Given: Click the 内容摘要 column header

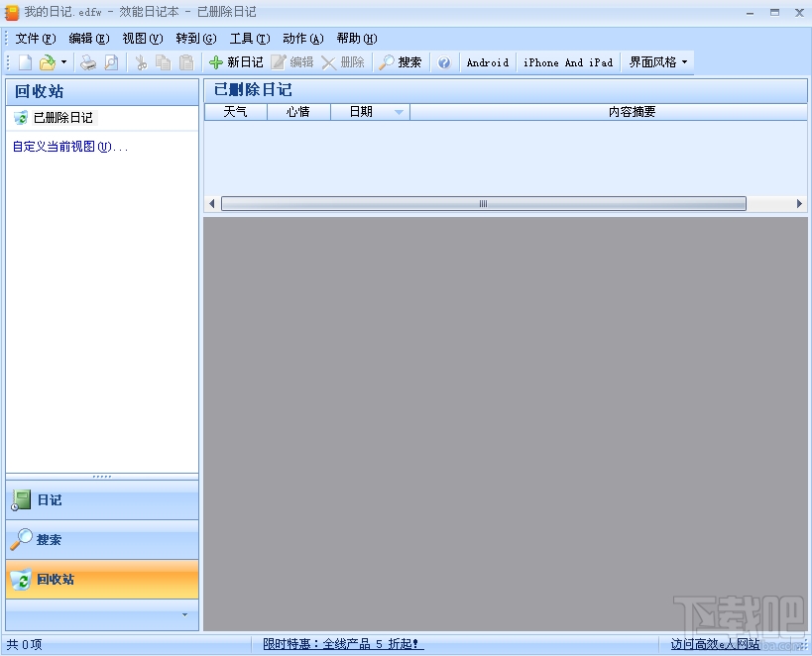Looking at the screenshot, I should click(x=609, y=112).
